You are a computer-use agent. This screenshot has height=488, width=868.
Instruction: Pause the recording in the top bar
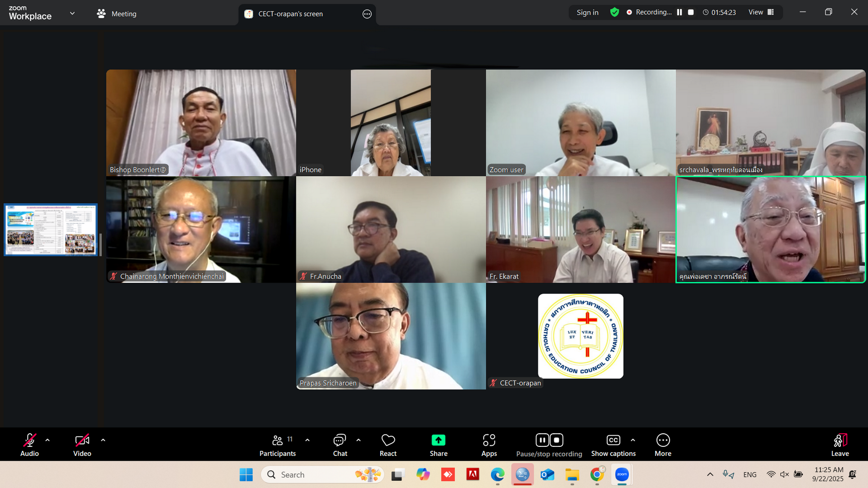[679, 12]
